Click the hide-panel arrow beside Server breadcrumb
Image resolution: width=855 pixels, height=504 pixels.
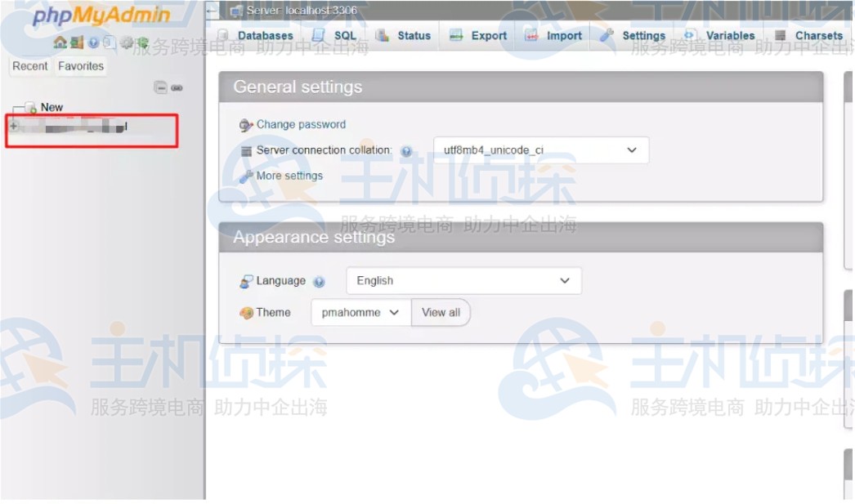coord(212,11)
